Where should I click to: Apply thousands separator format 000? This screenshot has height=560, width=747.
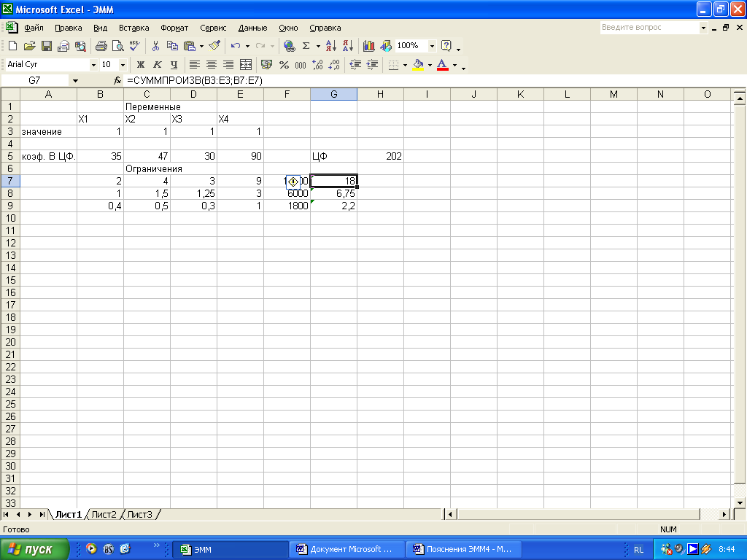(301, 65)
